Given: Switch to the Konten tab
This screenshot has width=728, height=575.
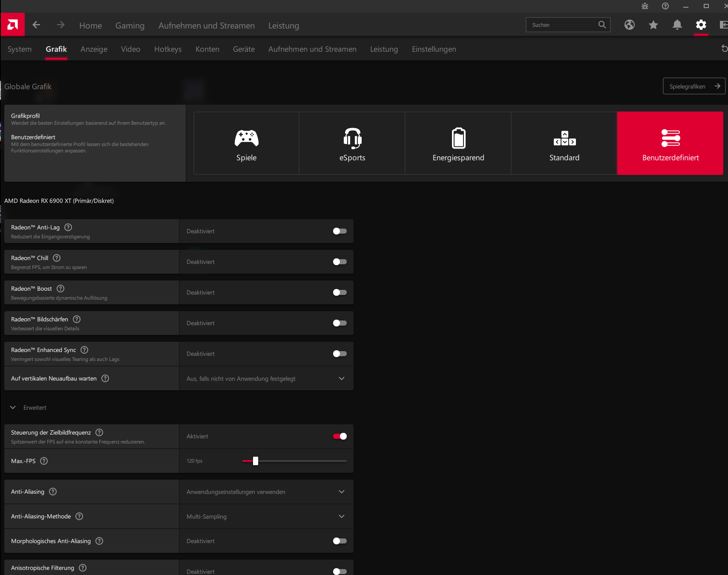Looking at the screenshot, I should [x=207, y=49].
